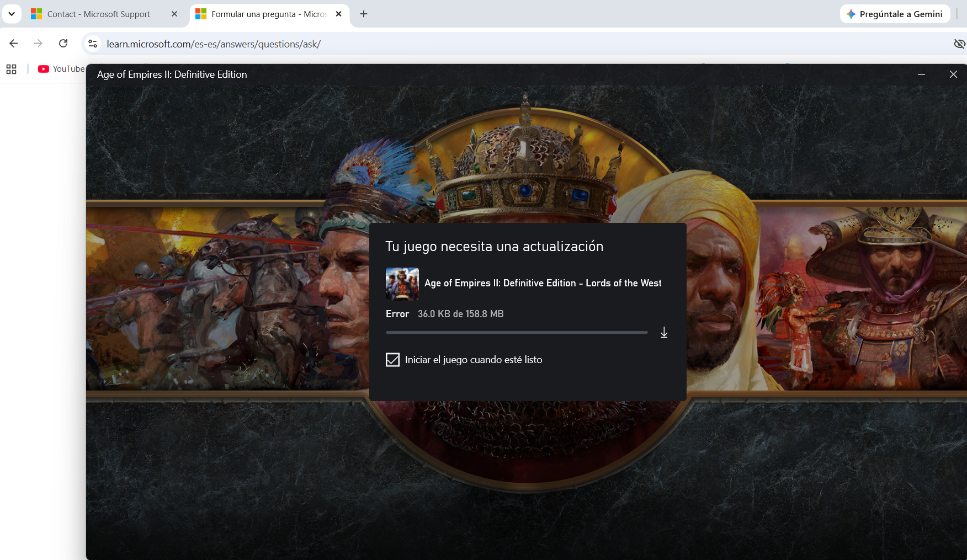Click the download arrow icon beside progress bar
This screenshot has height=560, width=967.
pyautogui.click(x=664, y=333)
